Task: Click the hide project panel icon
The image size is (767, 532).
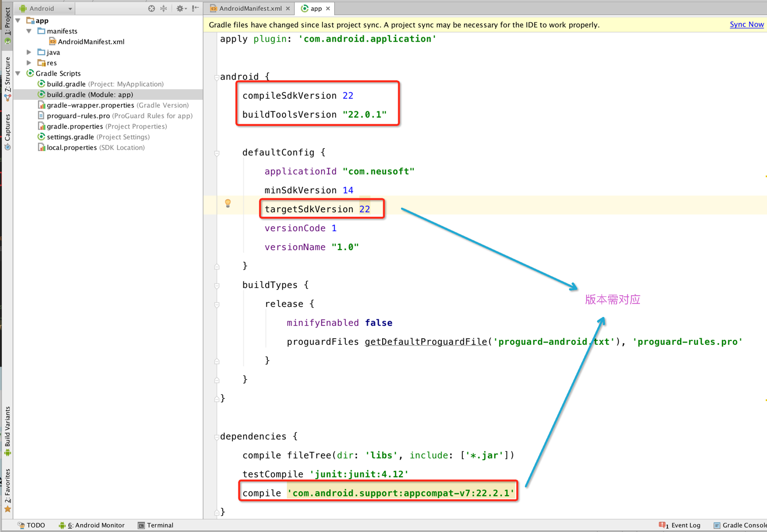Action: click(x=196, y=8)
